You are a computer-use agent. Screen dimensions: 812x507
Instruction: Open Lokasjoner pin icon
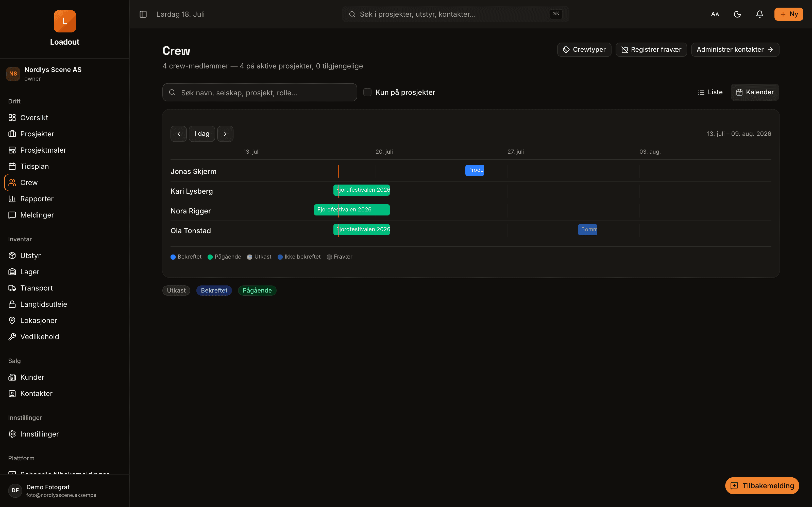[12, 321]
